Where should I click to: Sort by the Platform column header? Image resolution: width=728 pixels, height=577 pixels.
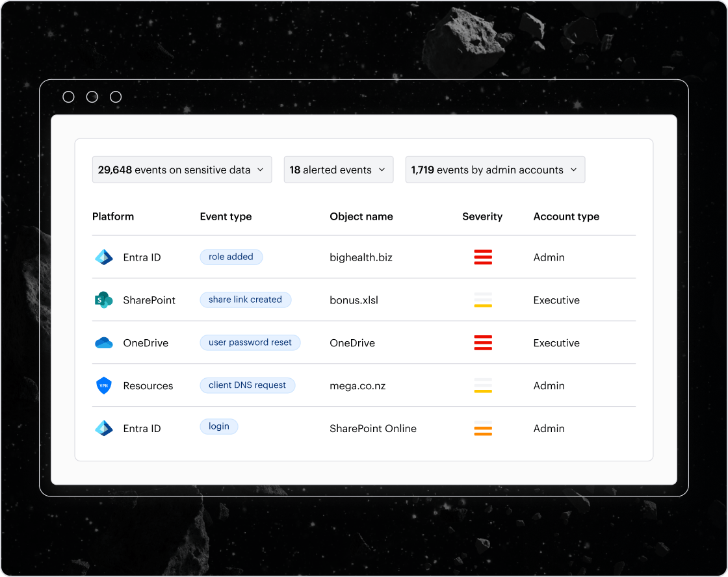(x=113, y=216)
